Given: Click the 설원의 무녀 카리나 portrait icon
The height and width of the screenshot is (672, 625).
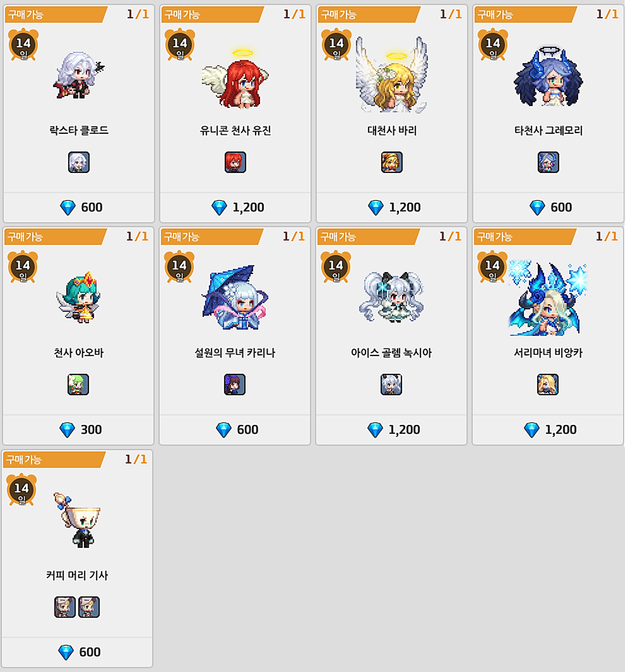Looking at the screenshot, I should pos(235,384).
